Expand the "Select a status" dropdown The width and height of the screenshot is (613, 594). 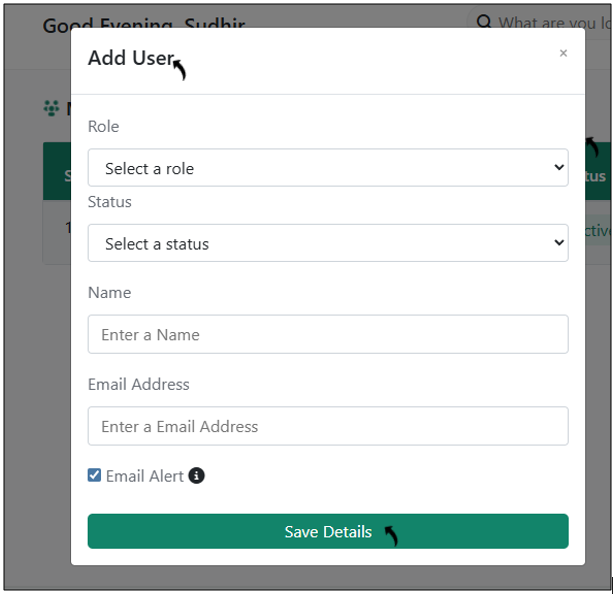pyautogui.click(x=328, y=243)
